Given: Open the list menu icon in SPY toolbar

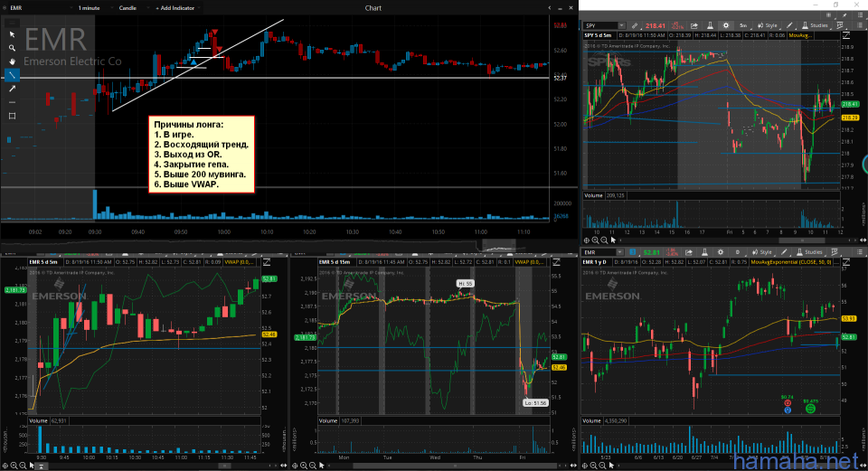Looking at the screenshot, I should pyautogui.click(x=860, y=25).
